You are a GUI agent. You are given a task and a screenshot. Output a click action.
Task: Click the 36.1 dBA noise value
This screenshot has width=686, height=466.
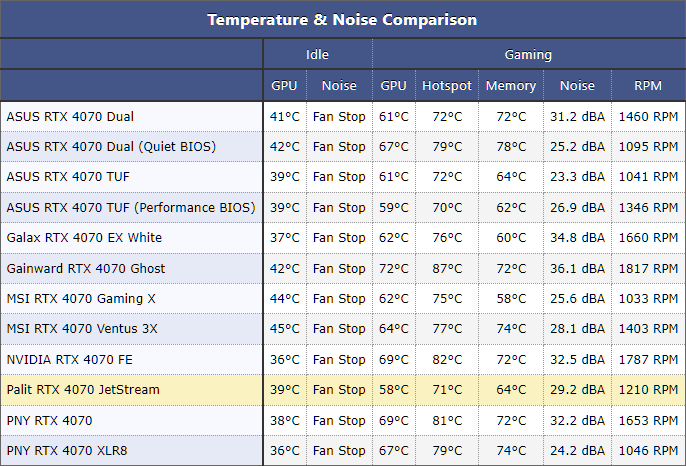[x=577, y=268]
